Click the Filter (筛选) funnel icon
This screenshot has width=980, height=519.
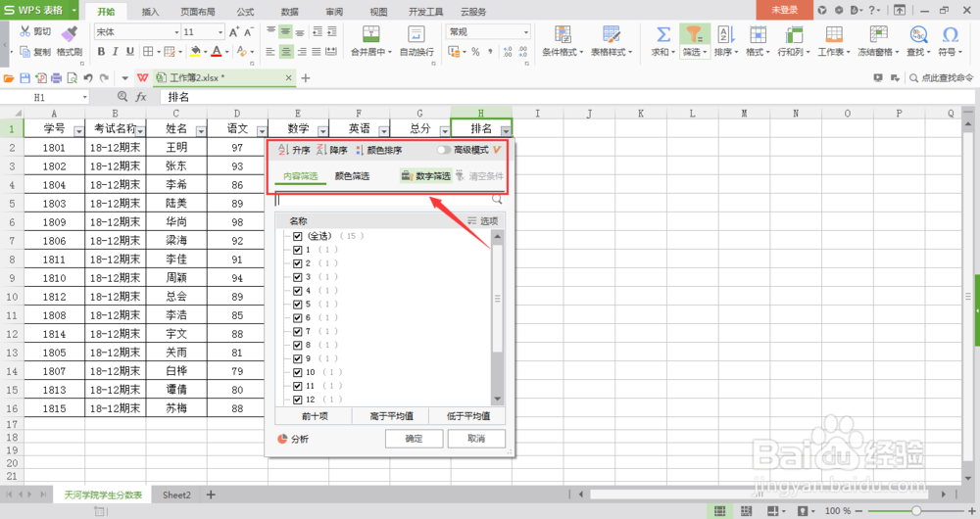[x=695, y=34]
